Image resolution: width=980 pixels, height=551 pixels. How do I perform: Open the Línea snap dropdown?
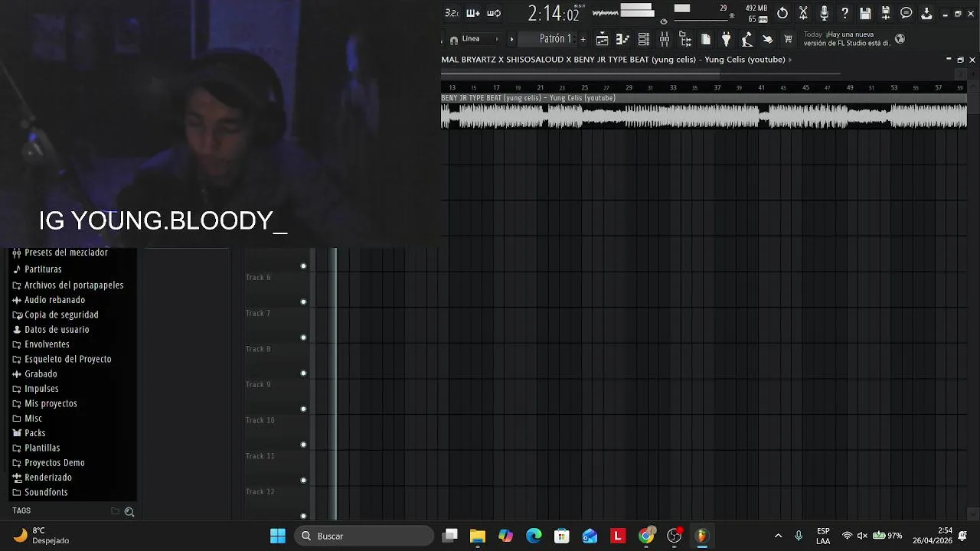479,39
